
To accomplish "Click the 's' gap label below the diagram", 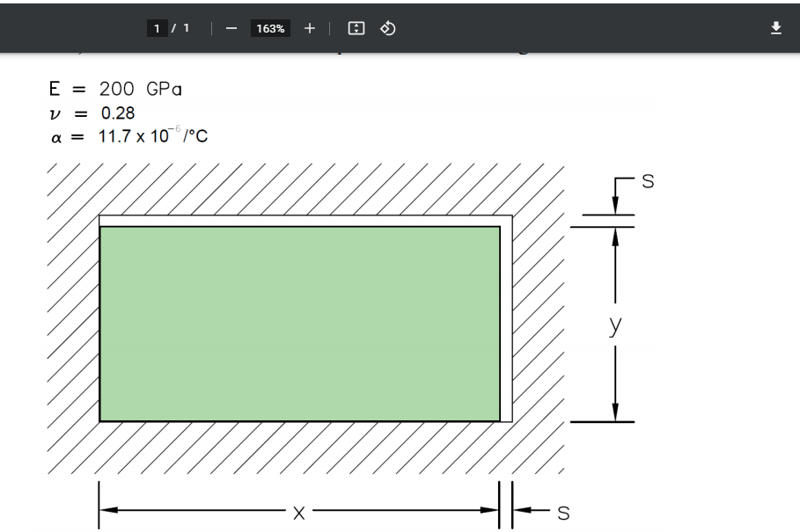I will pos(563,514).
